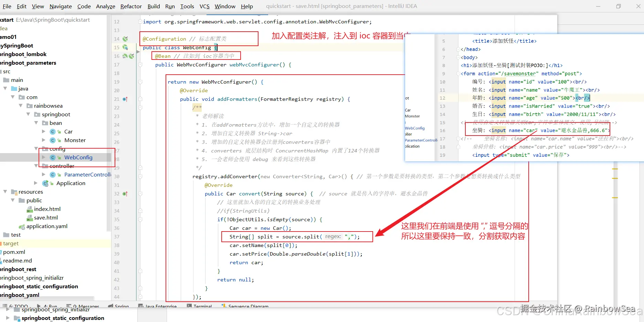Click the Spring gutter icon on line 15
Viewport: 644px width, 322px height.
coord(125,47)
